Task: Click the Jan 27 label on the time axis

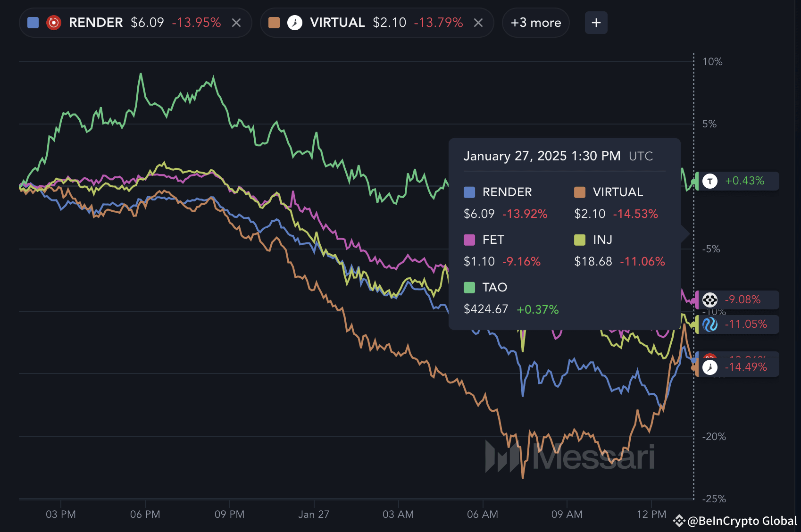Action: pos(313,515)
